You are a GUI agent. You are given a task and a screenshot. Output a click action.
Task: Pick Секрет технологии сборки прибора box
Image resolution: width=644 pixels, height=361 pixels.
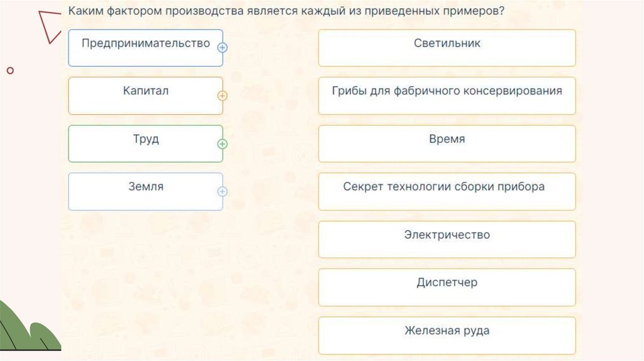pos(447,191)
